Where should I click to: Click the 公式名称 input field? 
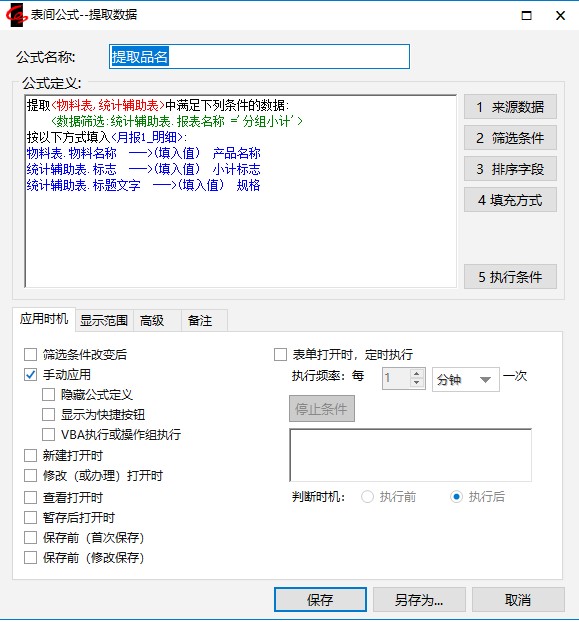259,56
